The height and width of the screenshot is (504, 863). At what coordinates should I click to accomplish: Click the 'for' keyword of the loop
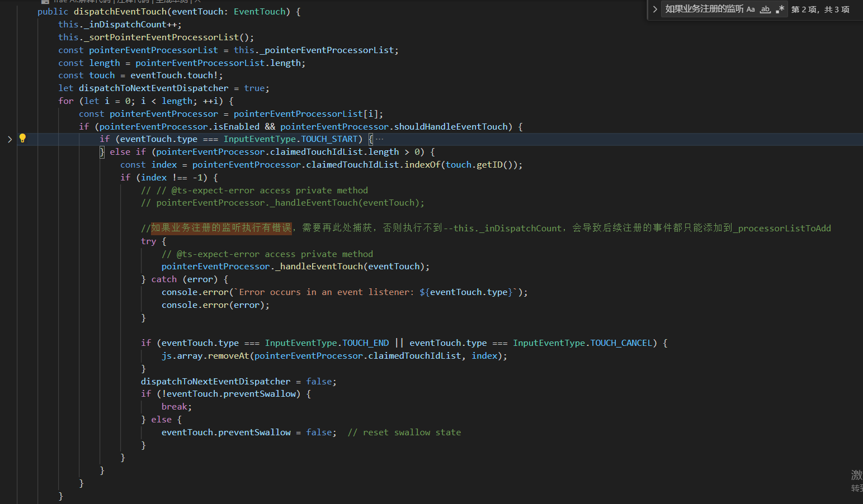[x=65, y=101]
